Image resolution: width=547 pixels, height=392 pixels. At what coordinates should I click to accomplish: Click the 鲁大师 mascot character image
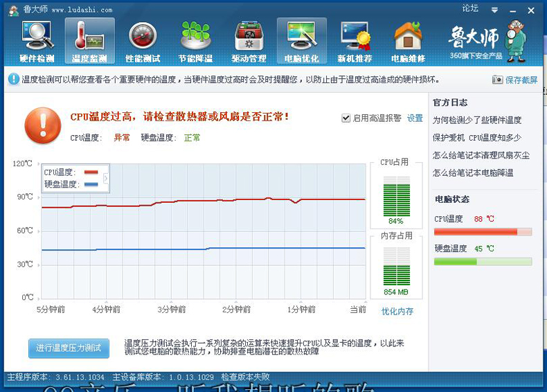(x=517, y=41)
